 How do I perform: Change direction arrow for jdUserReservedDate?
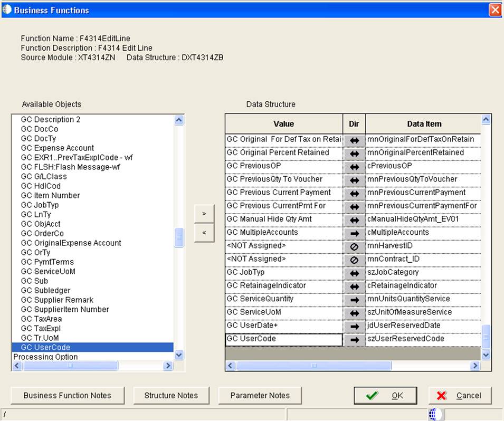point(354,327)
